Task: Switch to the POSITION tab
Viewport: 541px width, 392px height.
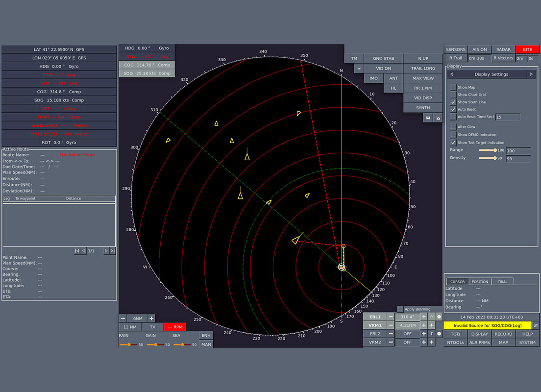Action: pyautogui.click(x=480, y=282)
